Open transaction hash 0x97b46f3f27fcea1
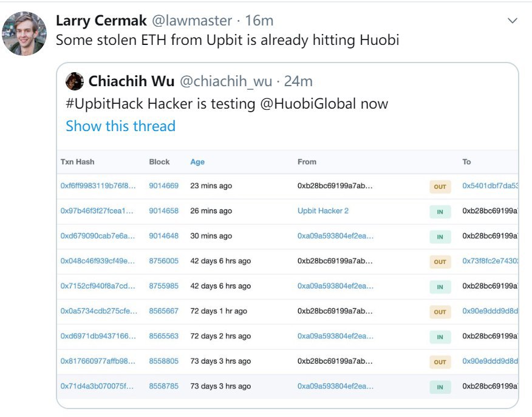The image size is (532, 417). point(97,211)
